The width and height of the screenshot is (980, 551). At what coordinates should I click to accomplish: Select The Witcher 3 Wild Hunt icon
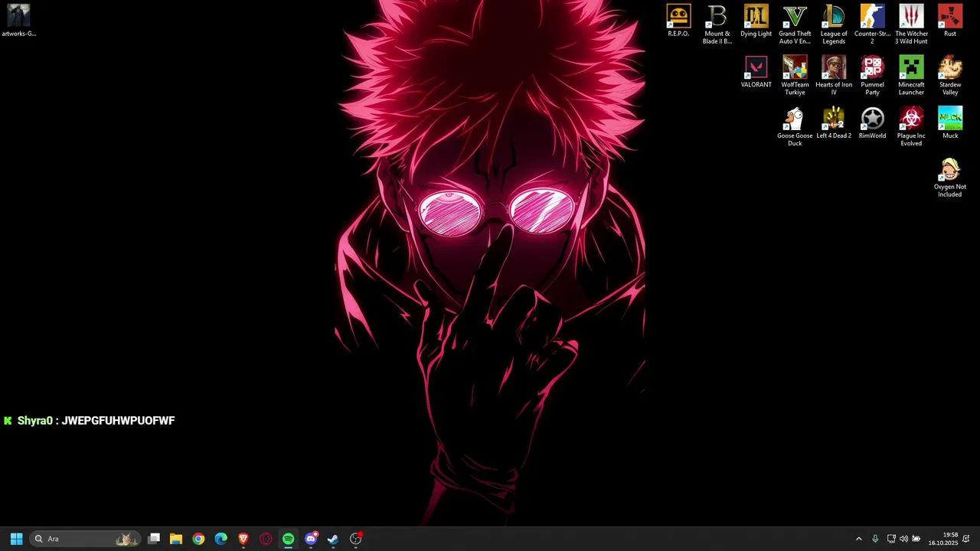point(911,24)
